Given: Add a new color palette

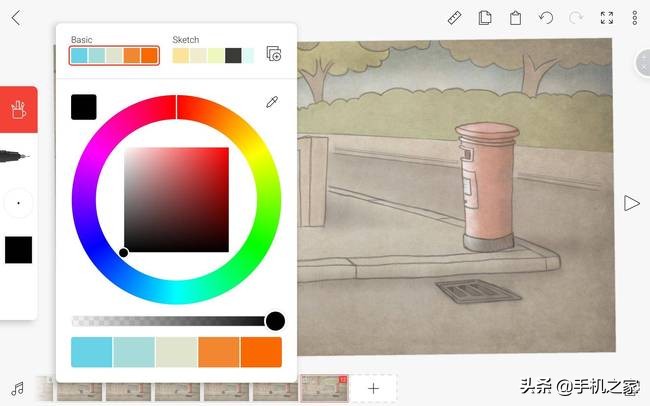Looking at the screenshot, I should pyautogui.click(x=273, y=54).
